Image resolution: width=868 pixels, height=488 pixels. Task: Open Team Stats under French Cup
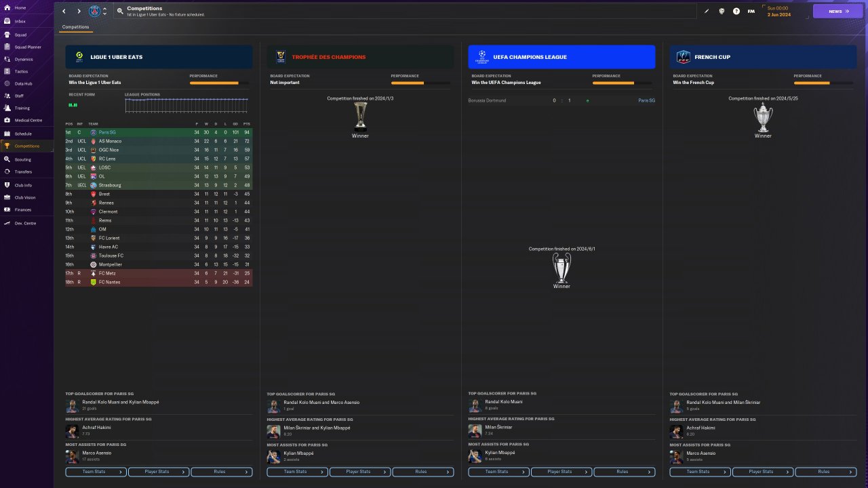701,472
